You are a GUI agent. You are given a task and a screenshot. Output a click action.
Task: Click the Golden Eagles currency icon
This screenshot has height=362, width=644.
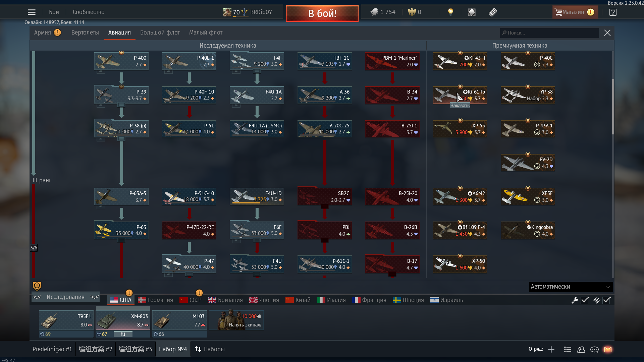click(x=412, y=12)
